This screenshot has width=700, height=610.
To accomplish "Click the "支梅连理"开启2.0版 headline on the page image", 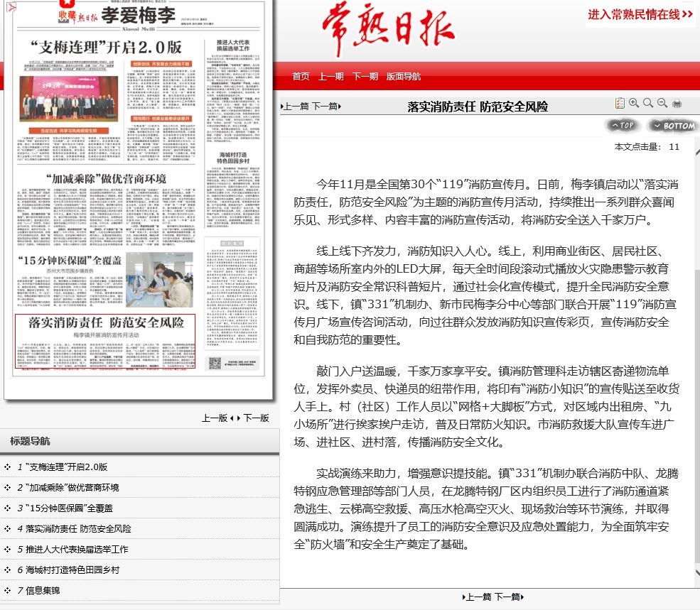I will point(107,47).
